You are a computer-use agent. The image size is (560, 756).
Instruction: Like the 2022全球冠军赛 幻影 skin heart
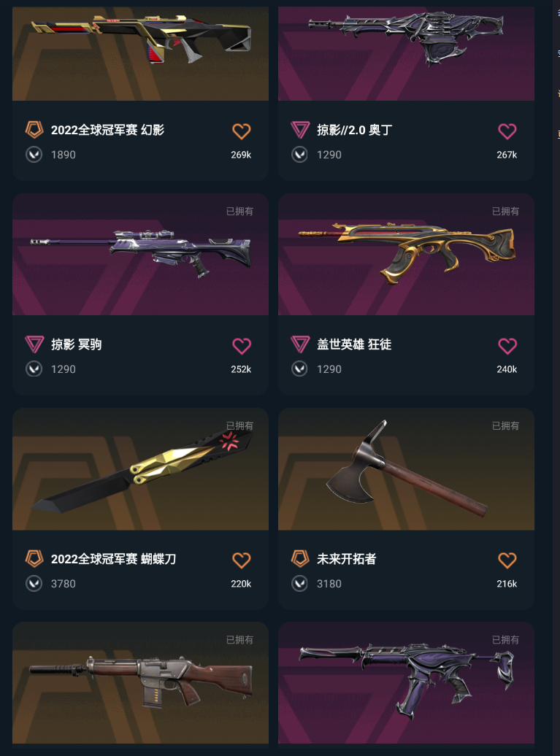coord(241,131)
